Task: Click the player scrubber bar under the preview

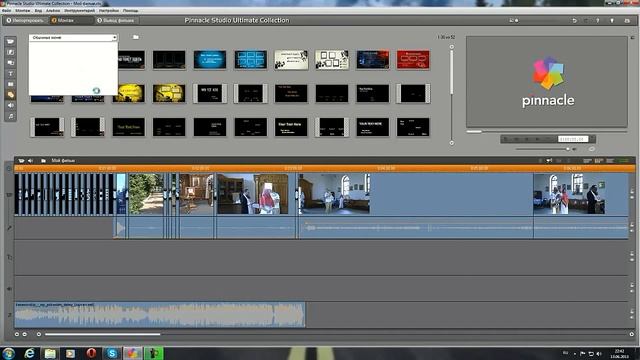Action: pyautogui.click(x=547, y=131)
